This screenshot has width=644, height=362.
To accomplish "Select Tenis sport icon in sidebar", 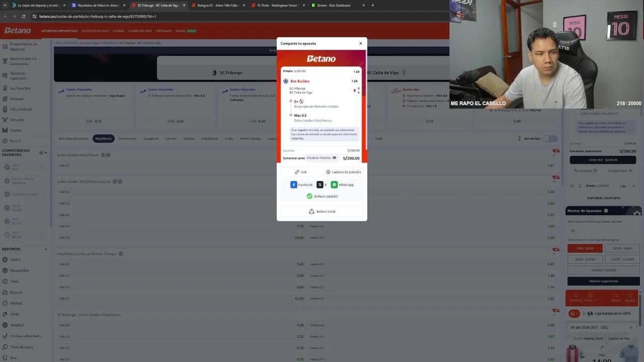I will [x=5, y=282].
